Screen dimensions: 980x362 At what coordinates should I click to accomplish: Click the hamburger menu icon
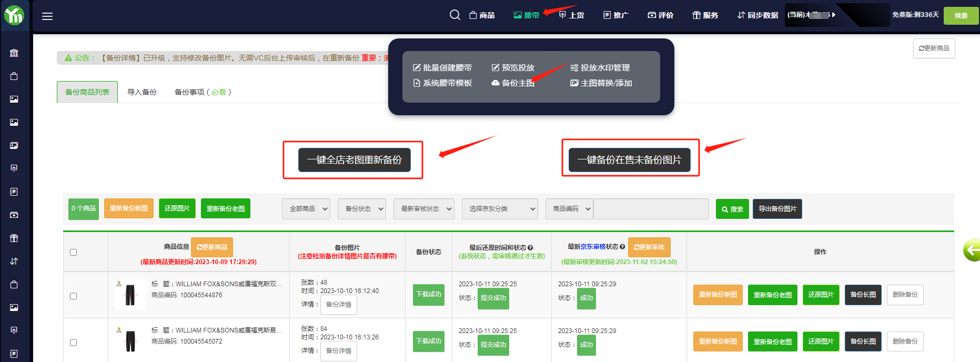point(47,16)
